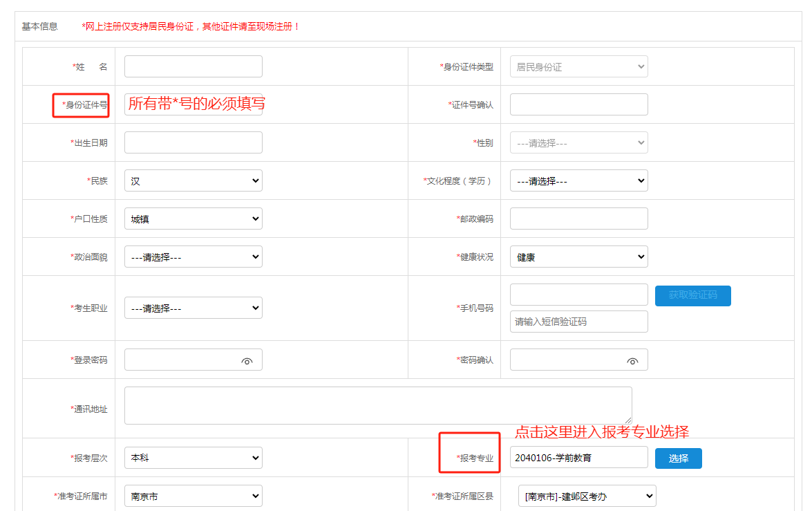Click the 出生日期 input field
This screenshot has height=511, width=812.
tap(193, 142)
